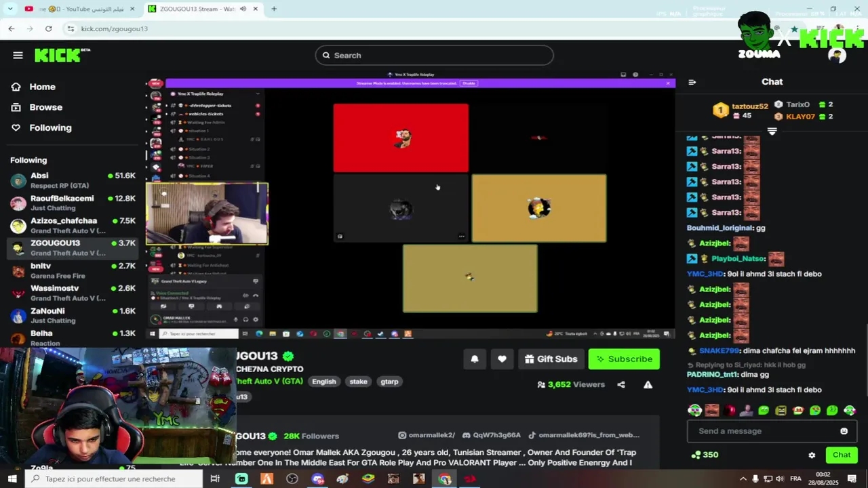Click Bouhmid_loriginal username in chat
868x488 pixels.
pos(719,228)
